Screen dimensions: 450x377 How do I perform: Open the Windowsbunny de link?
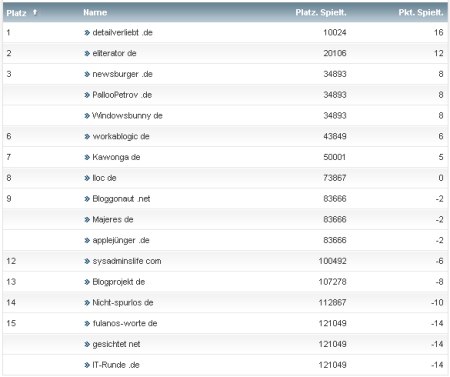[x=127, y=116]
